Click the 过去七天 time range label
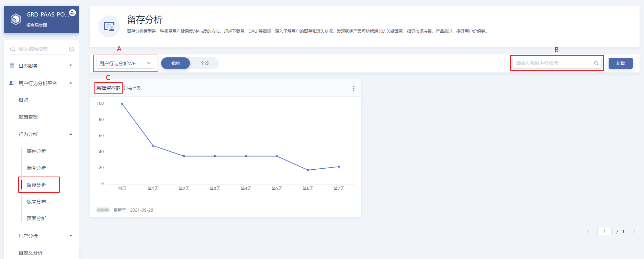 click(132, 88)
